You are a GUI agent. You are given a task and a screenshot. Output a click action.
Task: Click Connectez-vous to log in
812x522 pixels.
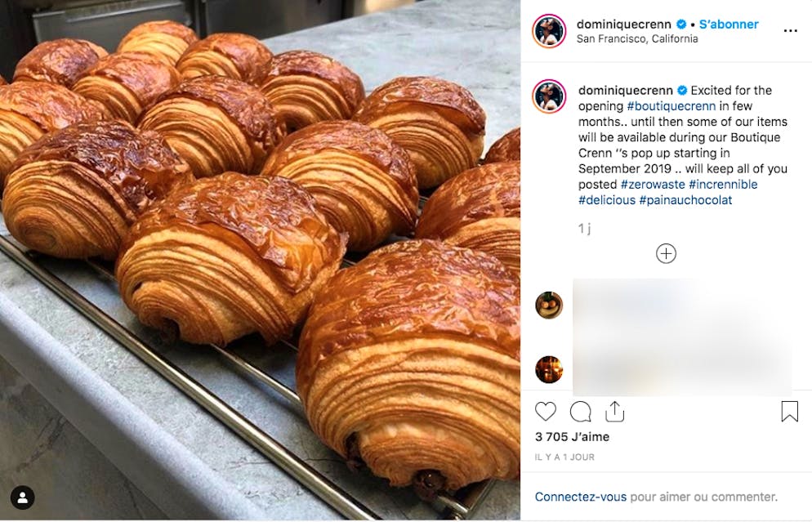(x=581, y=497)
